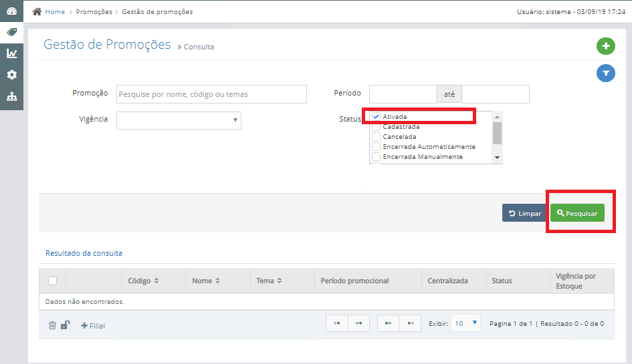The height and width of the screenshot is (364, 632).
Task: Click the unlock padlock icon below table
Action: (66, 325)
